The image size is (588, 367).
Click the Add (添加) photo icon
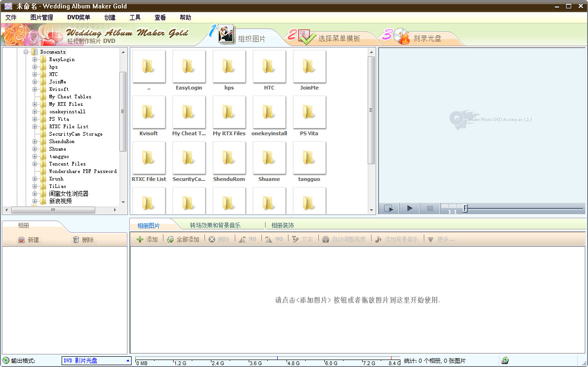click(140, 239)
